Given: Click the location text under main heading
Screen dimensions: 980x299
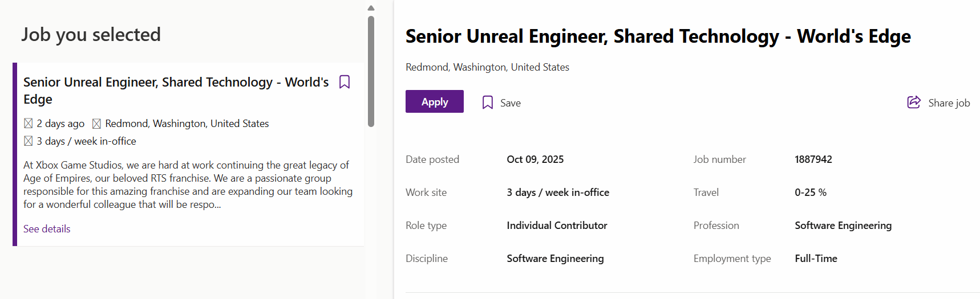Looking at the screenshot, I should (x=487, y=67).
